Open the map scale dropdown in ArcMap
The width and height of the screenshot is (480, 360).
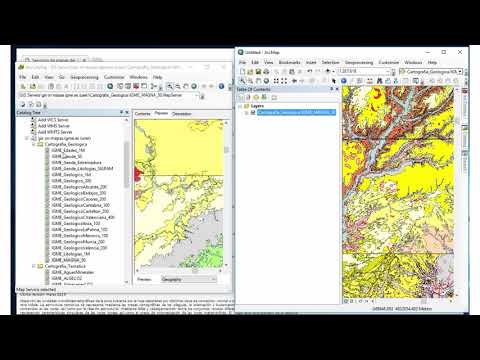388,71
